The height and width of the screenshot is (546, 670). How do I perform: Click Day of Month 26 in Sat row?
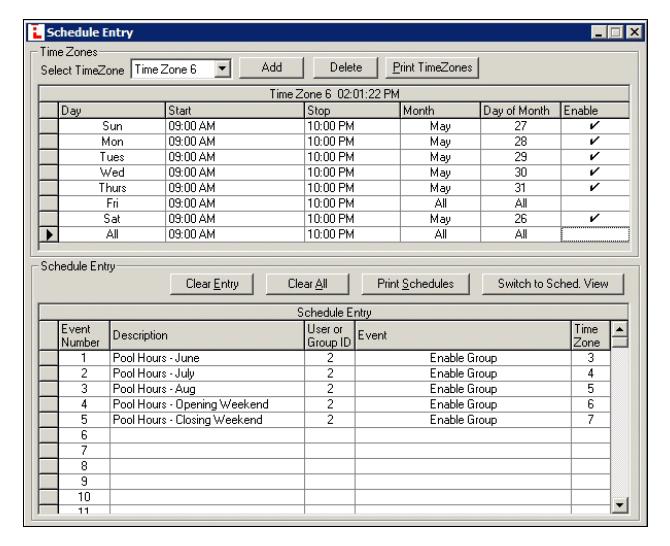pyautogui.click(x=520, y=218)
